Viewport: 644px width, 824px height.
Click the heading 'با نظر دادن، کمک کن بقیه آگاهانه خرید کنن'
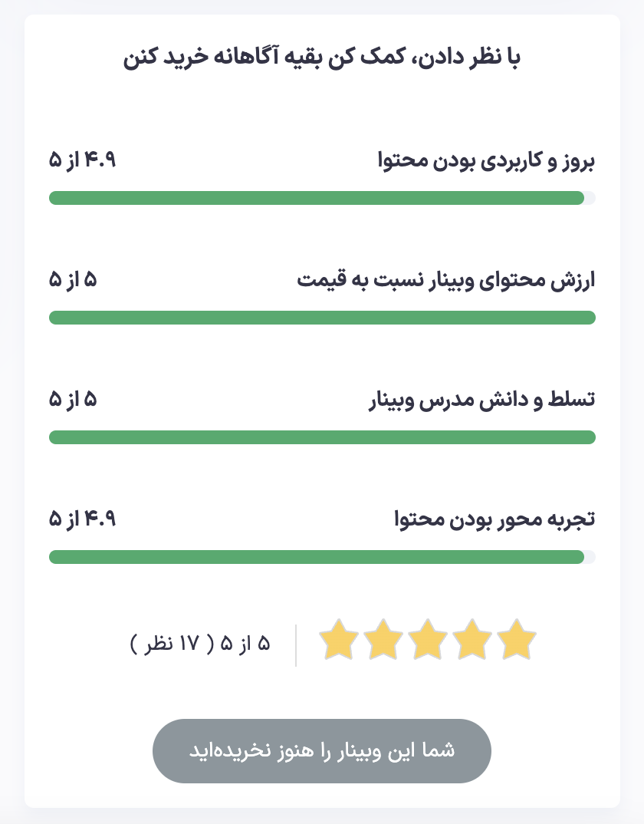point(322,59)
